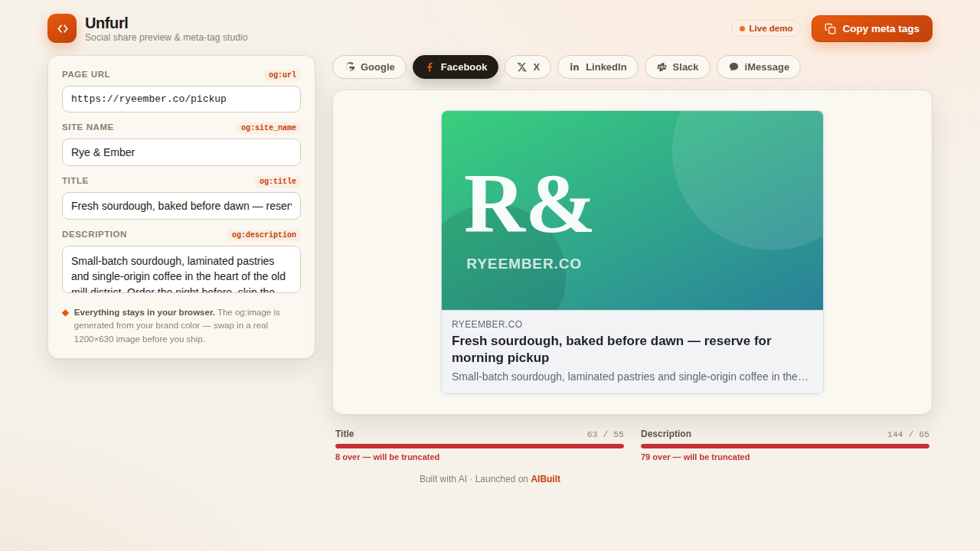The image size is (980, 551).
Task: Click the Facebook logo icon
Action: [x=430, y=67]
